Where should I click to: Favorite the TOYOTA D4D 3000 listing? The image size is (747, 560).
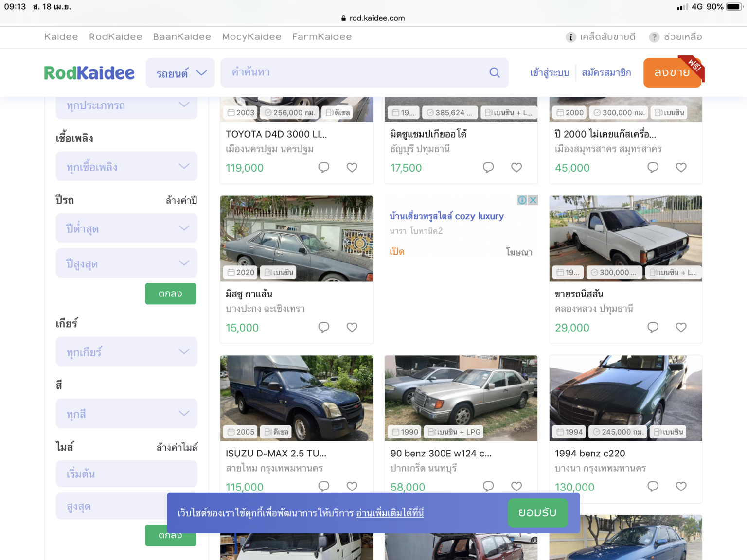click(x=352, y=167)
